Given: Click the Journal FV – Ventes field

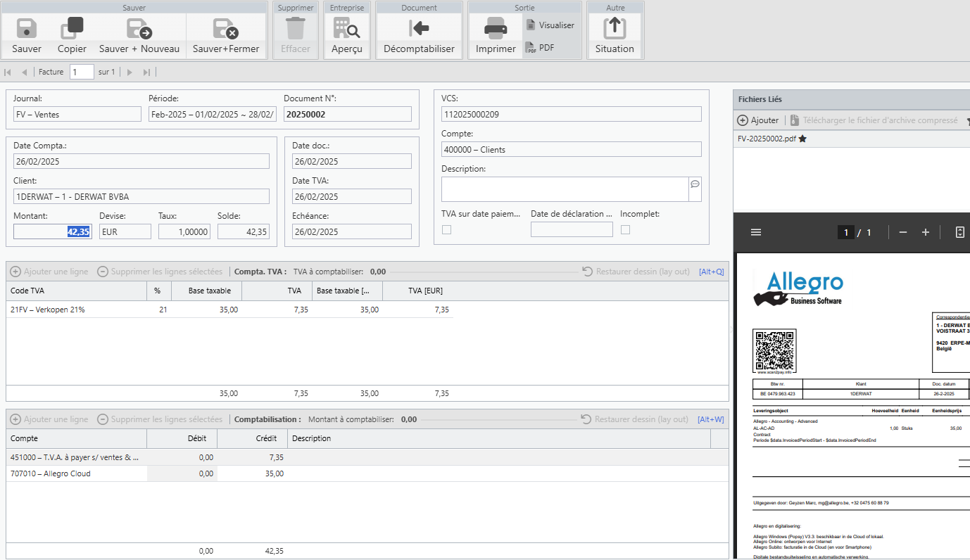Looking at the screenshot, I should coord(77,114).
